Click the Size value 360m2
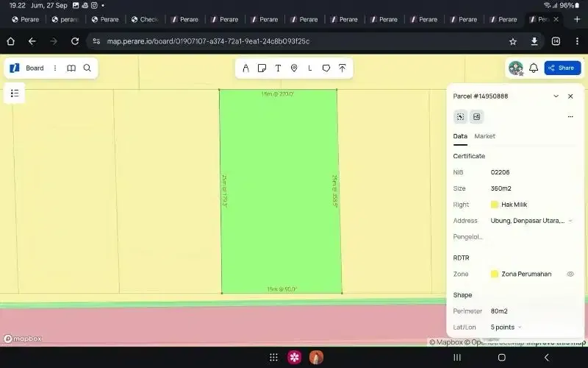The image size is (588, 368). pos(501,188)
